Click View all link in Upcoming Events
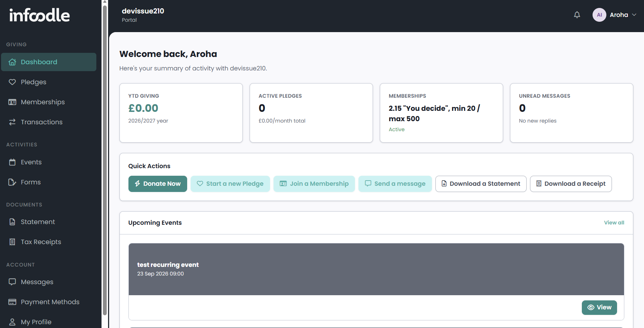 pyautogui.click(x=614, y=223)
